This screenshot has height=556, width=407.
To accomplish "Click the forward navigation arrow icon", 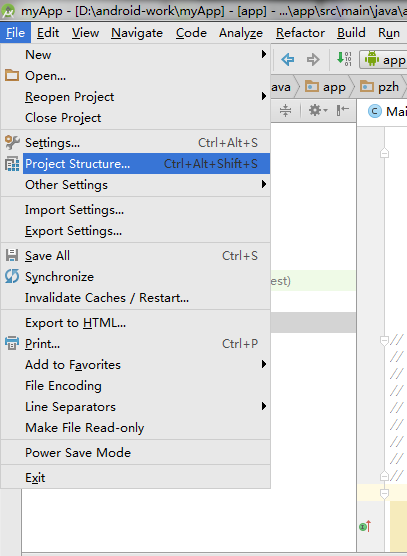I will coord(313,60).
